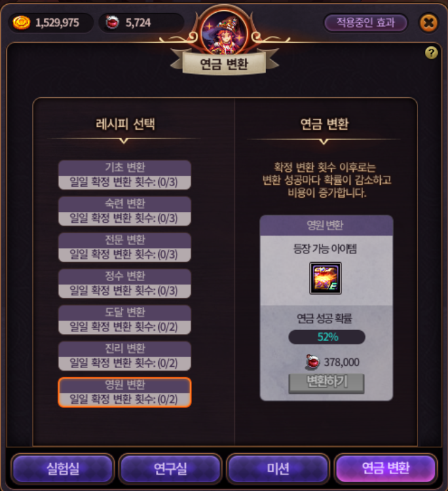This screenshot has width=448, height=491.
Task: Pick the 진리 변환 recipe
Action: pos(125,356)
